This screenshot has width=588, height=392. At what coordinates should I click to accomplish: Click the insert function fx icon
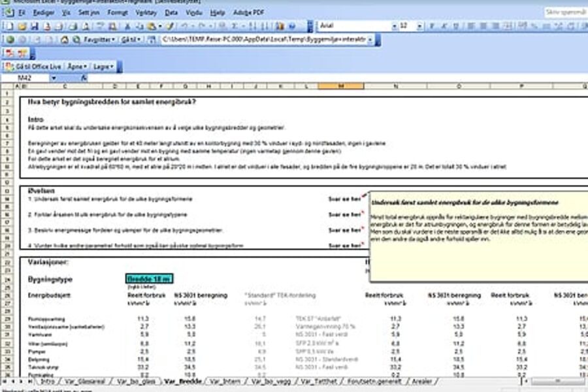[x=84, y=78]
